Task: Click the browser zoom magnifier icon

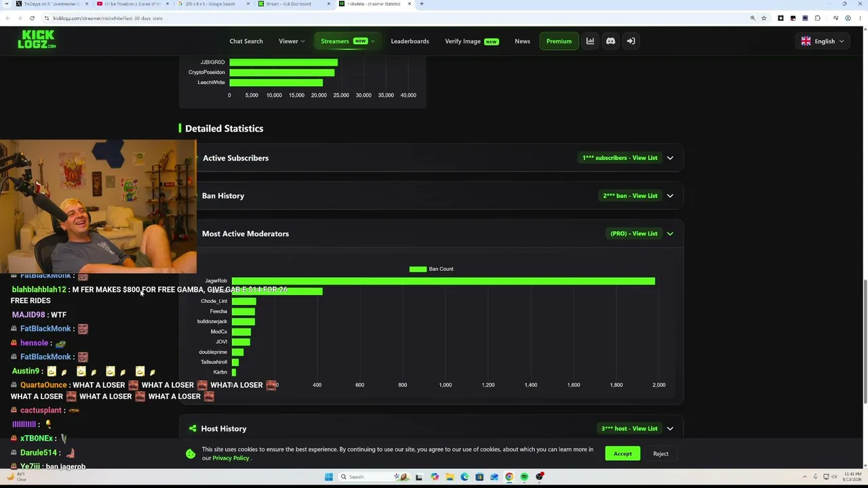Action: point(753,18)
